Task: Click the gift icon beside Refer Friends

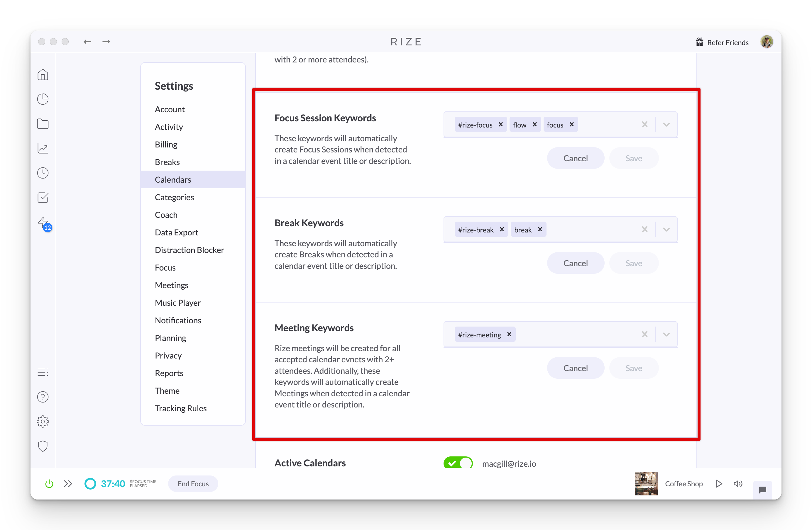Action: pyautogui.click(x=699, y=42)
